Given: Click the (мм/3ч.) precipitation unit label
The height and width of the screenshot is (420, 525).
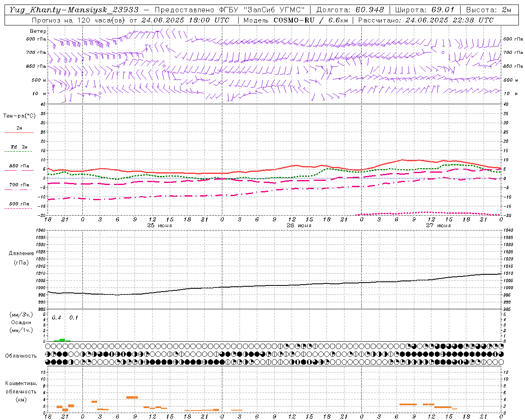Looking at the screenshot, I should 21,315.
